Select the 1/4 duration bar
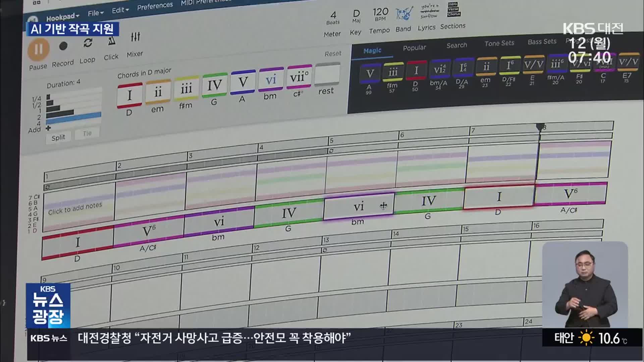This screenshot has width=644, height=362. (48, 97)
